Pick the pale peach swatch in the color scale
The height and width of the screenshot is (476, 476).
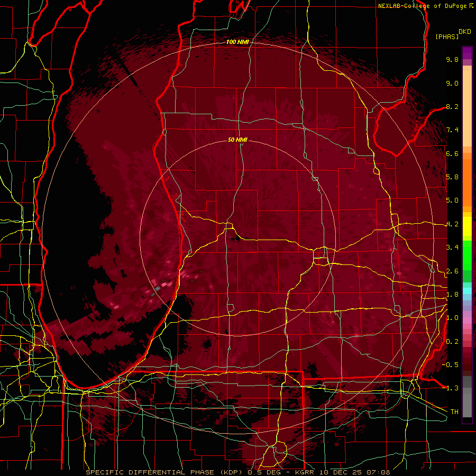tap(467, 108)
